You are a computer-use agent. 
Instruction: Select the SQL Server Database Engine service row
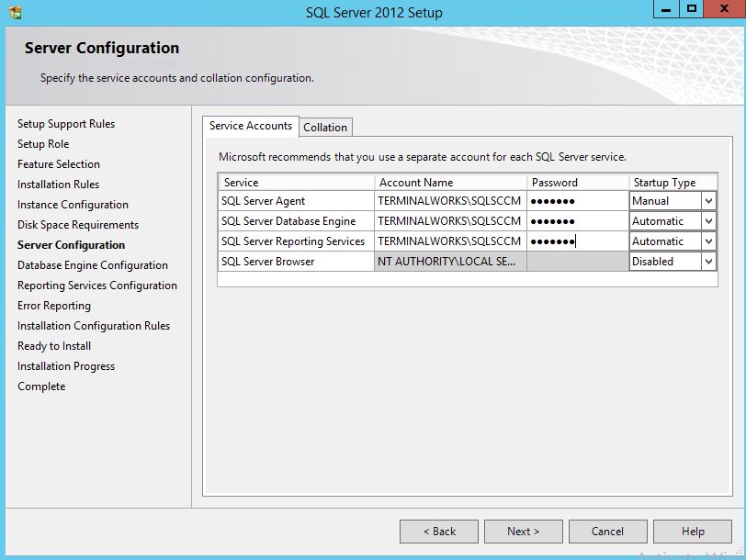coord(297,221)
